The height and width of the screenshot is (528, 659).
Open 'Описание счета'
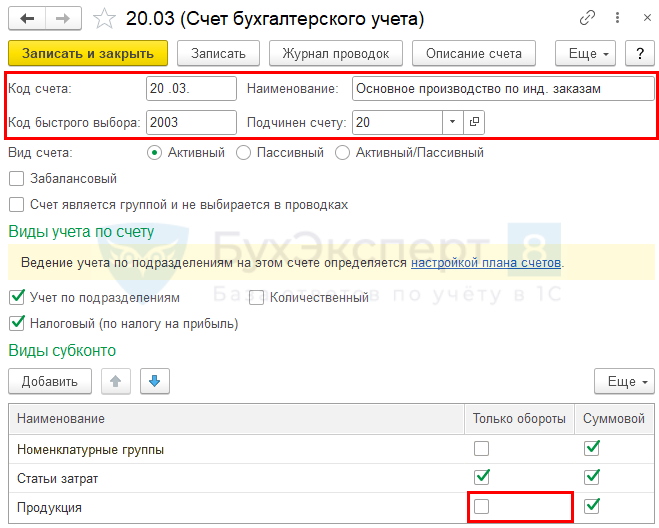[474, 53]
